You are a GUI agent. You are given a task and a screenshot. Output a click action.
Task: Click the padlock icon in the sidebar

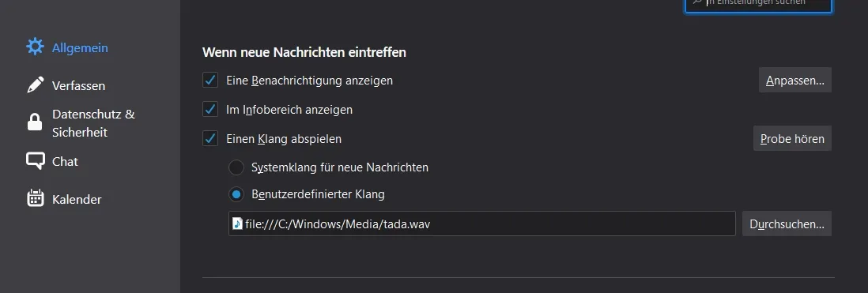(35, 122)
